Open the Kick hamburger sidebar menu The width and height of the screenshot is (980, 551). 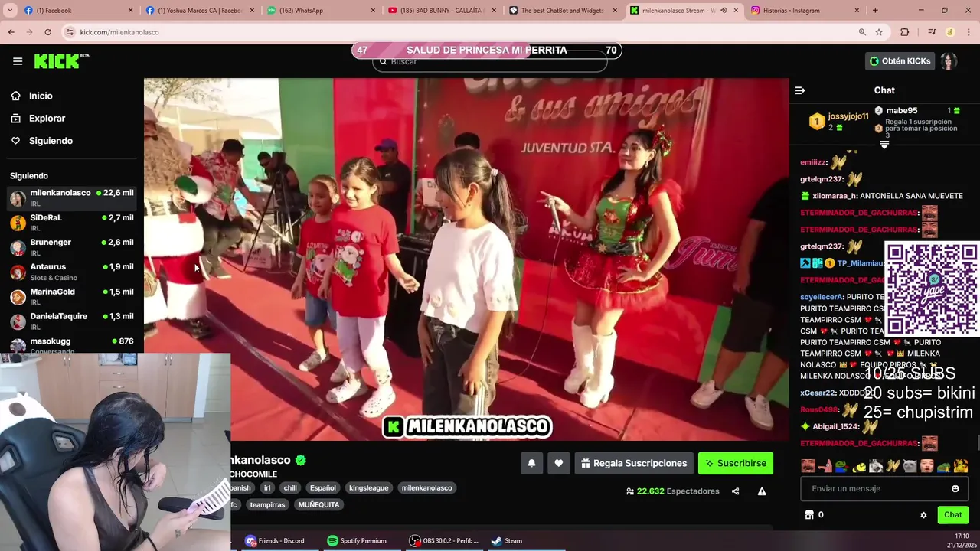pos(18,61)
